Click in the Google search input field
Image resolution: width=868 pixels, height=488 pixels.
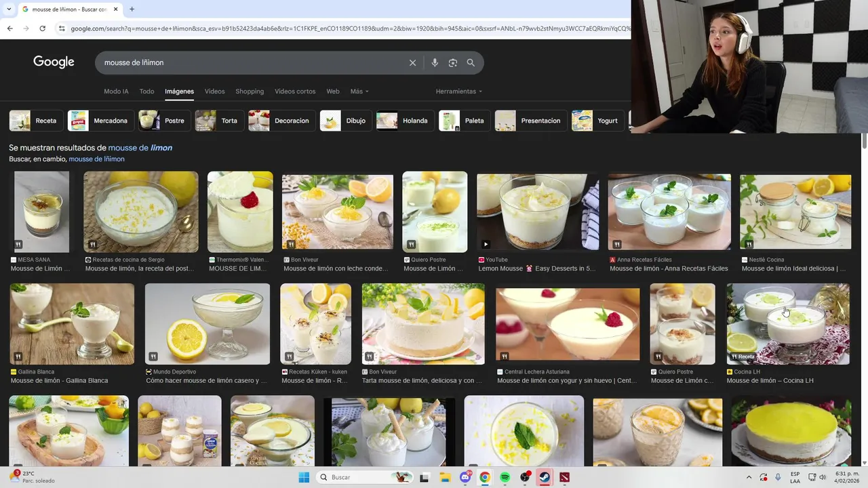point(251,62)
